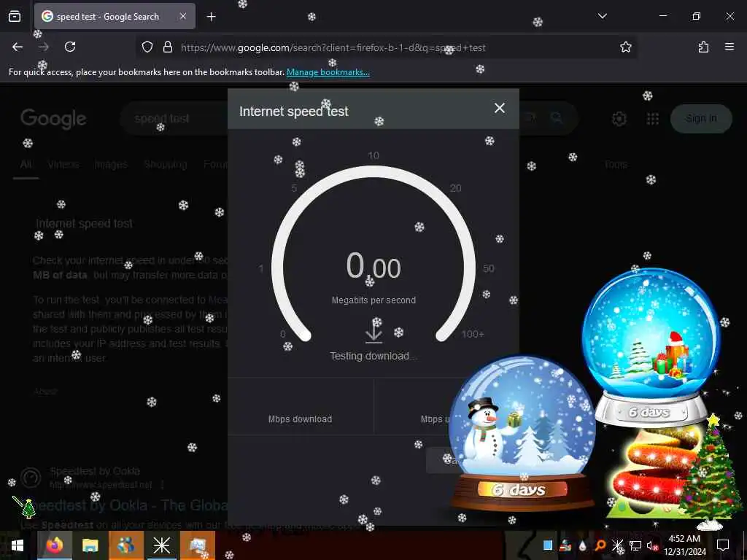The height and width of the screenshot is (560, 747).
Task: Open the Firefox extensions menu
Action: click(703, 47)
